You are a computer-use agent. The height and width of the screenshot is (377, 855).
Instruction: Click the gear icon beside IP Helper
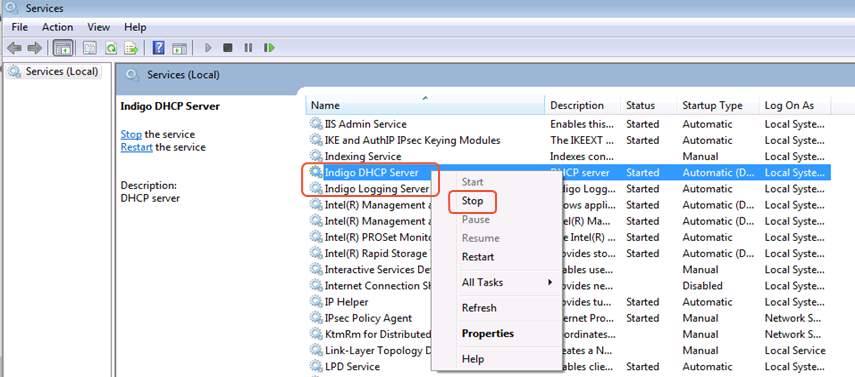pyautogui.click(x=316, y=302)
